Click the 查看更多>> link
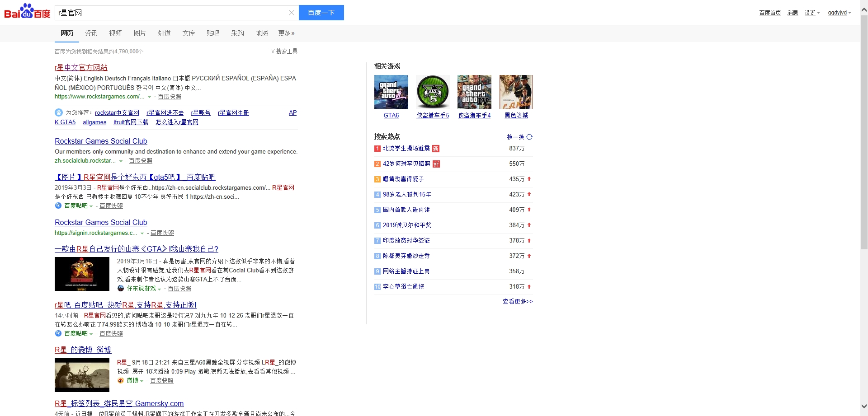The width and height of the screenshot is (868, 416). click(x=518, y=301)
